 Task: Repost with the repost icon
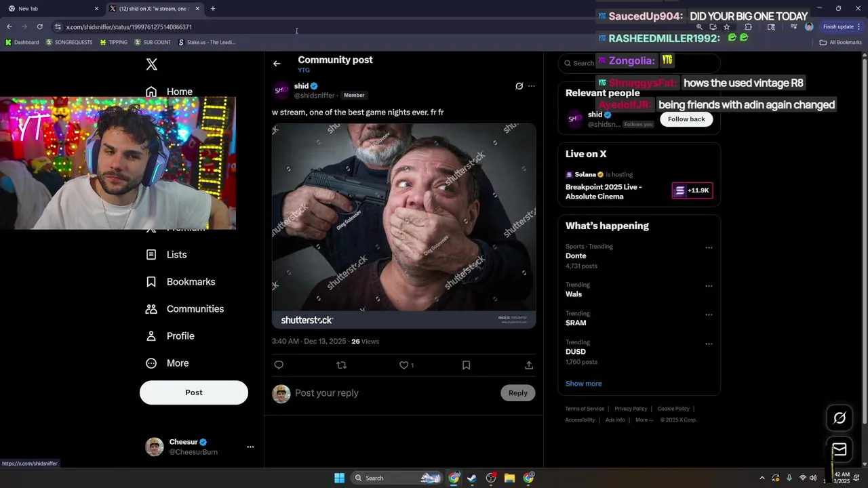click(x=342, y=365)
